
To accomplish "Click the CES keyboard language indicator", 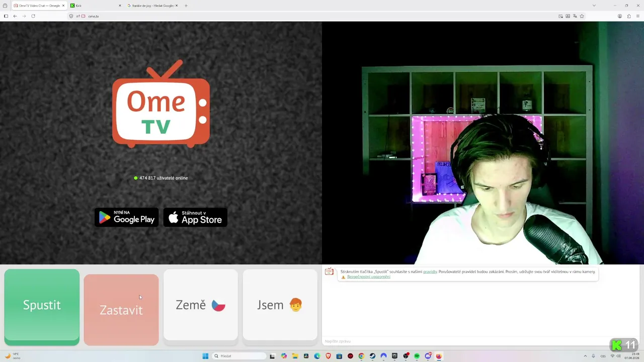I will pyautogui.click(x=603, y=356).
